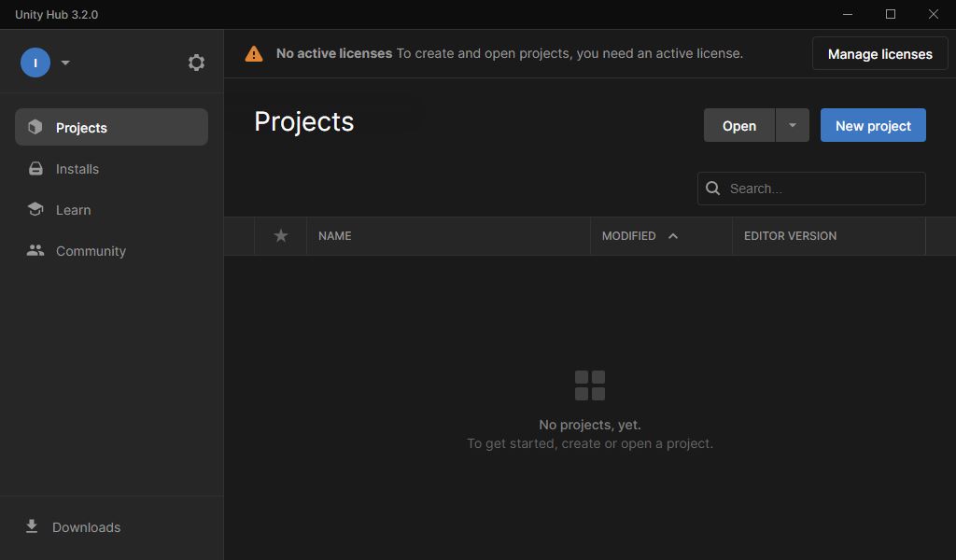Click the New project button

tap(873, 125)
